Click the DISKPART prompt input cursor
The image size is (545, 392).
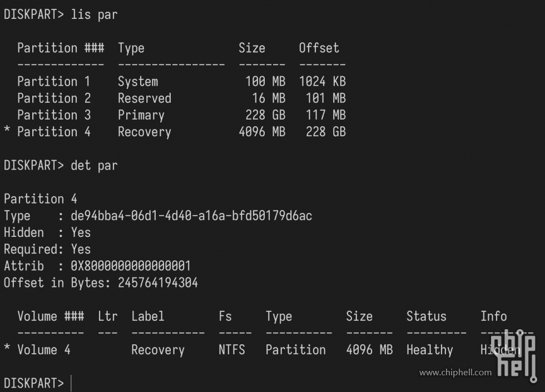click(x=71, y=383)
